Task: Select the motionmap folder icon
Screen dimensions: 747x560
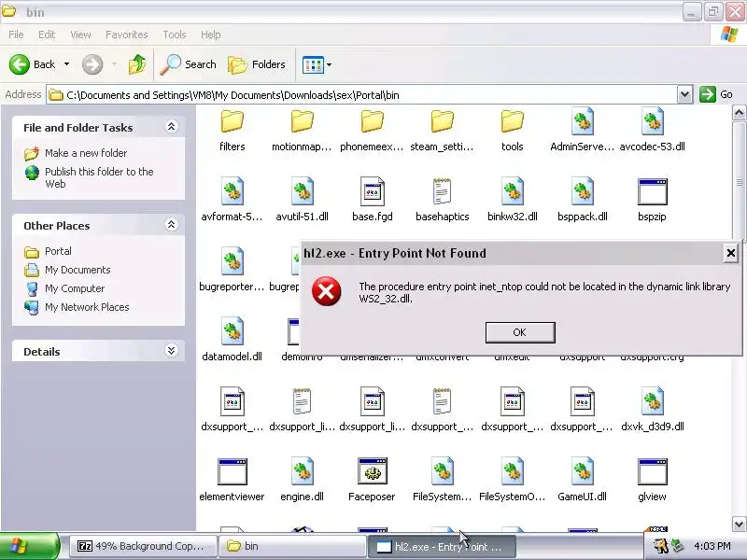Action: pos(302,121)
